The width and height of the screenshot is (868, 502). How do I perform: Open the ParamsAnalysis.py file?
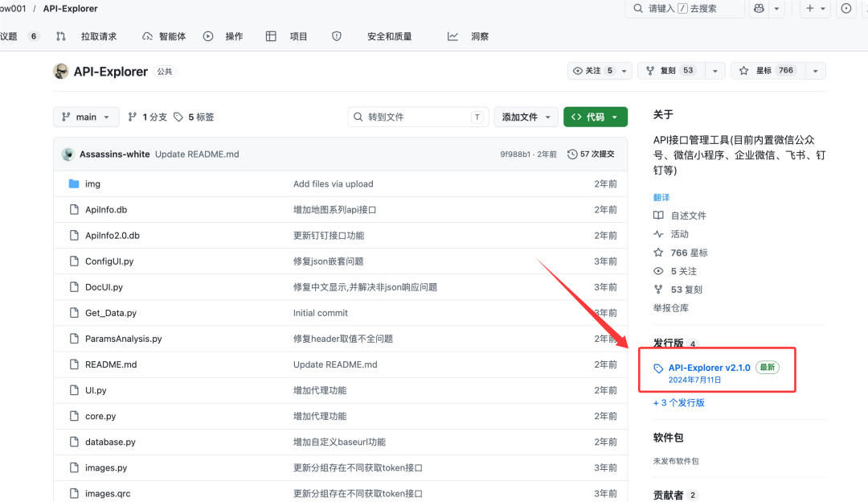(124, 339)
